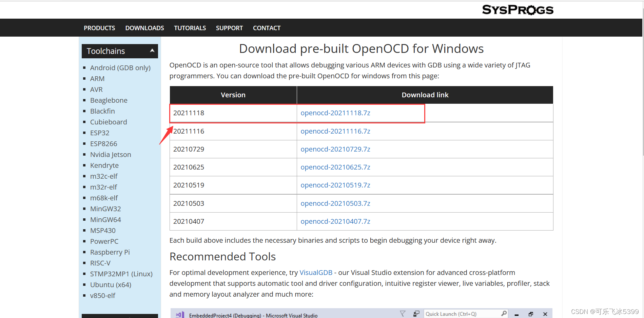Open the Cubieboard toolchain link
The height and width of the screenshot is (318, 644).
tap(109, 122)
